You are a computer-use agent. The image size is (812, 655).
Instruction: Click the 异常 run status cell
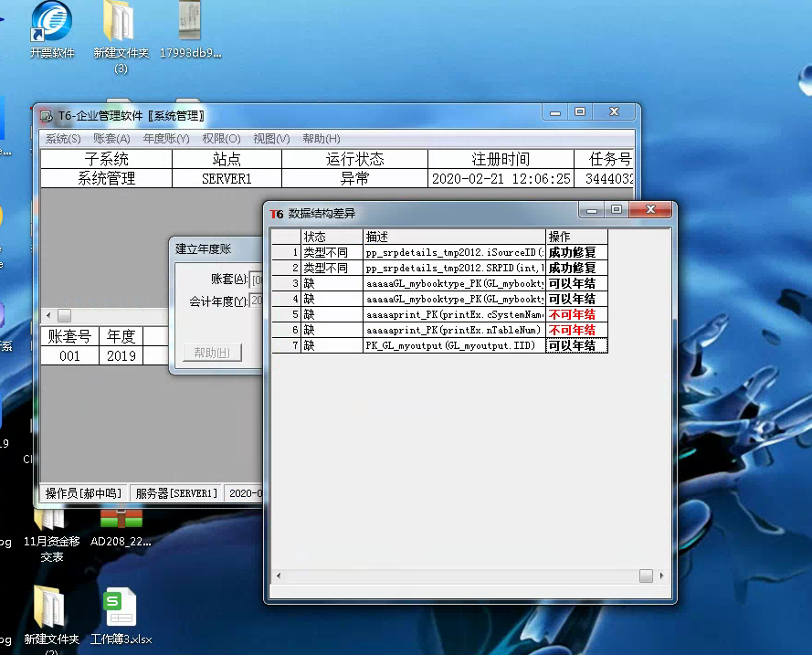point(354,179)
